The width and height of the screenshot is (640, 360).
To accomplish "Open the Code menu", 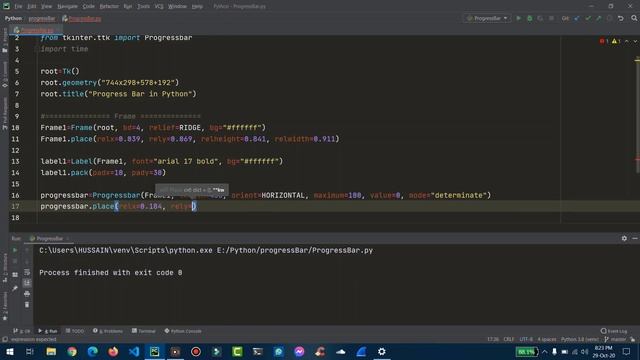I will (x=89, y=7).
